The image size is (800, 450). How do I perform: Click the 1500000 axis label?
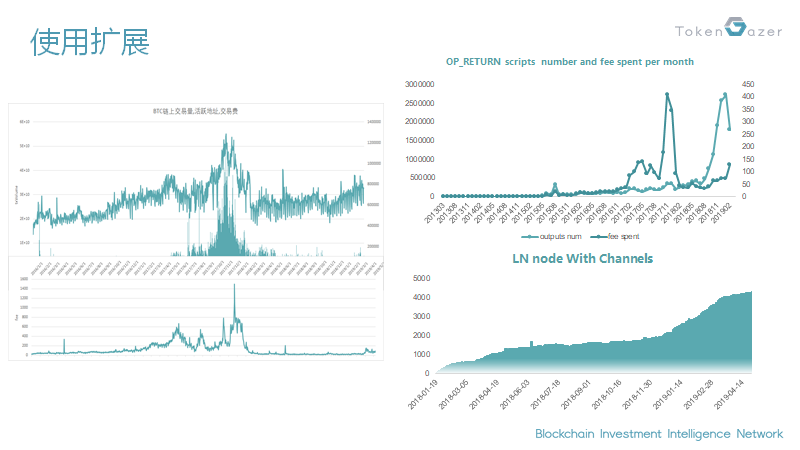[x=419, y=140]
